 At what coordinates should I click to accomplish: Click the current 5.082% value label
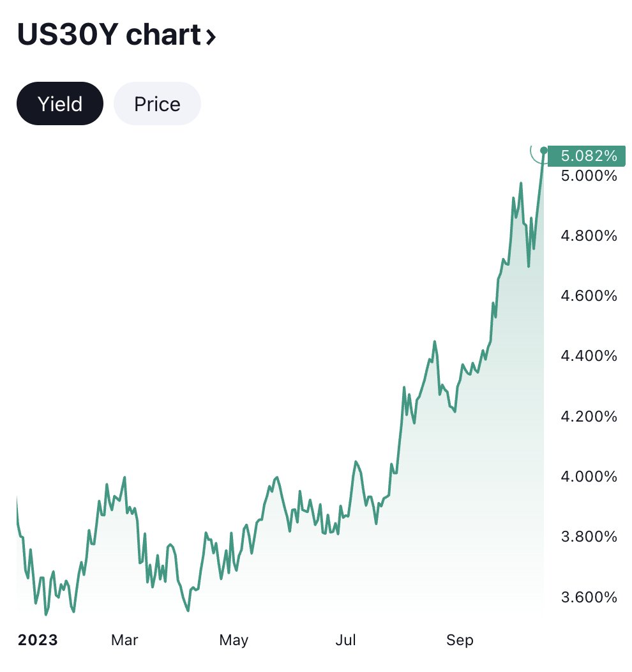point(588,156)
